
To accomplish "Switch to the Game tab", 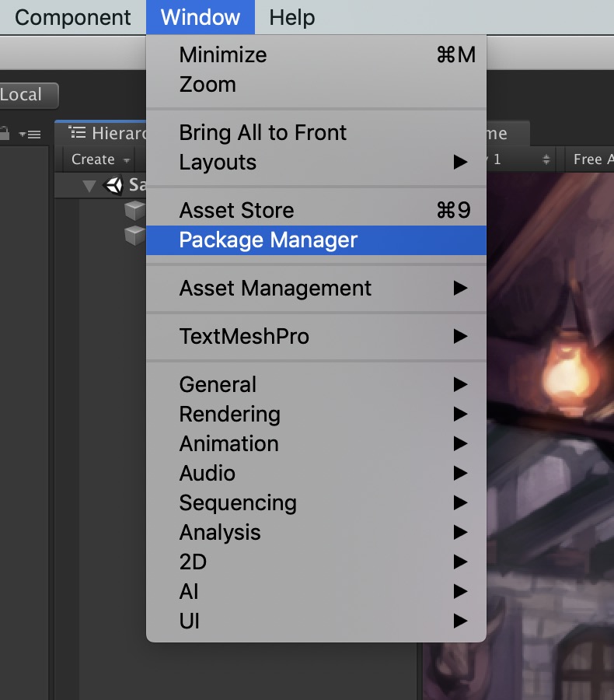I will click(x=508, y=133).
